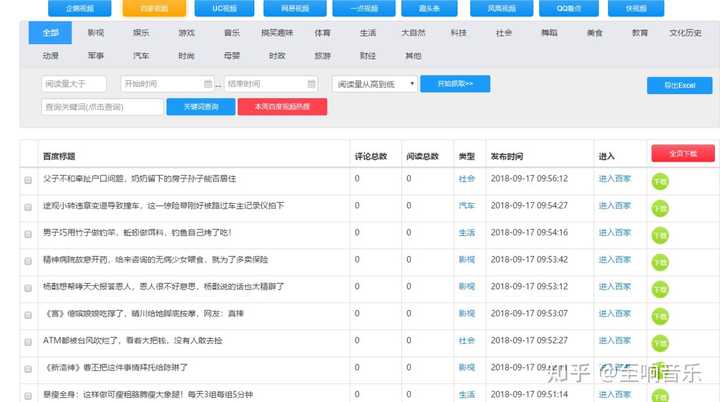The height and width of the screenshot is (402, 720).
Task: Click green download icon for the 汽车 row
Action: (x=660, y=208)
